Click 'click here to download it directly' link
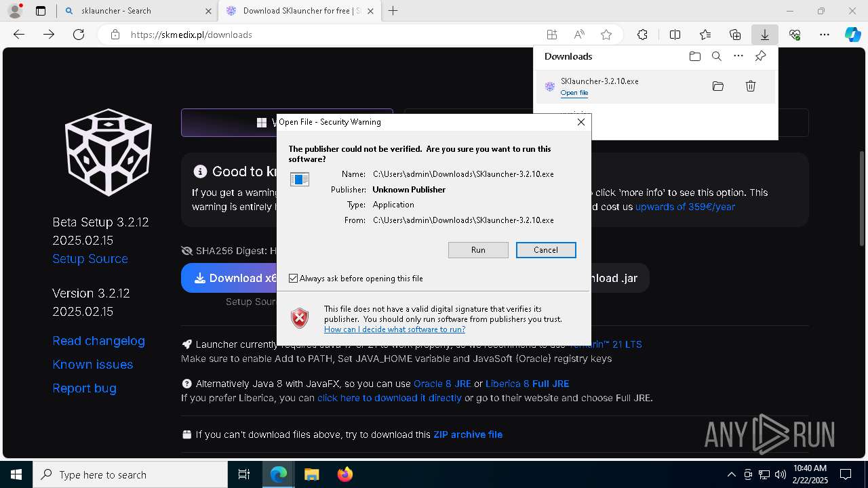The image size is (868, 488). point(389,398)
